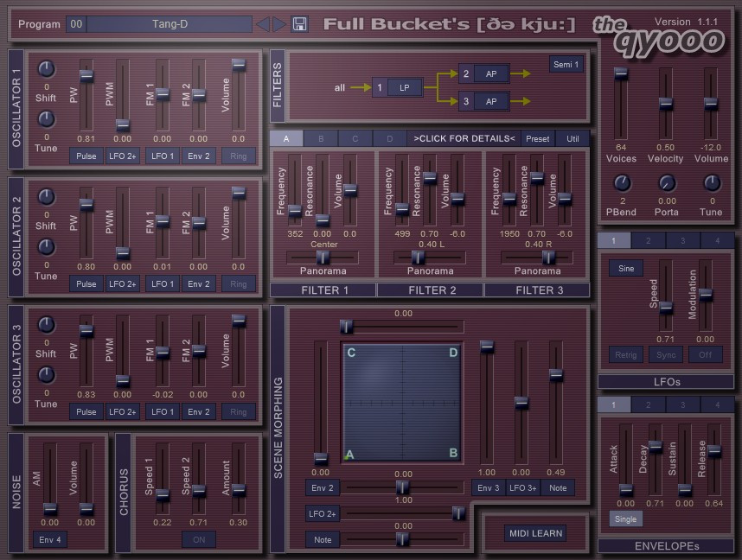Viewport: 742px width, 560px height.
Task: Toggle the LFO Off button
Action: (705, 354)
